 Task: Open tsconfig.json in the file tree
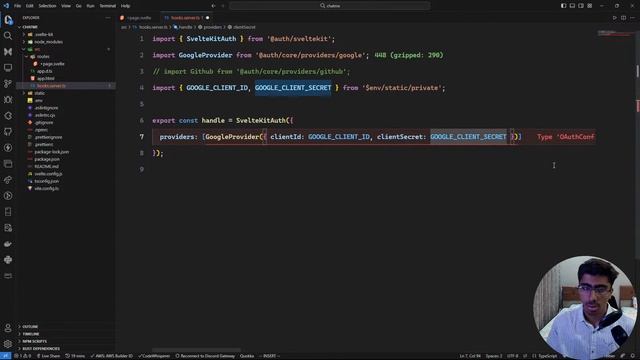(x=47, y=181)
